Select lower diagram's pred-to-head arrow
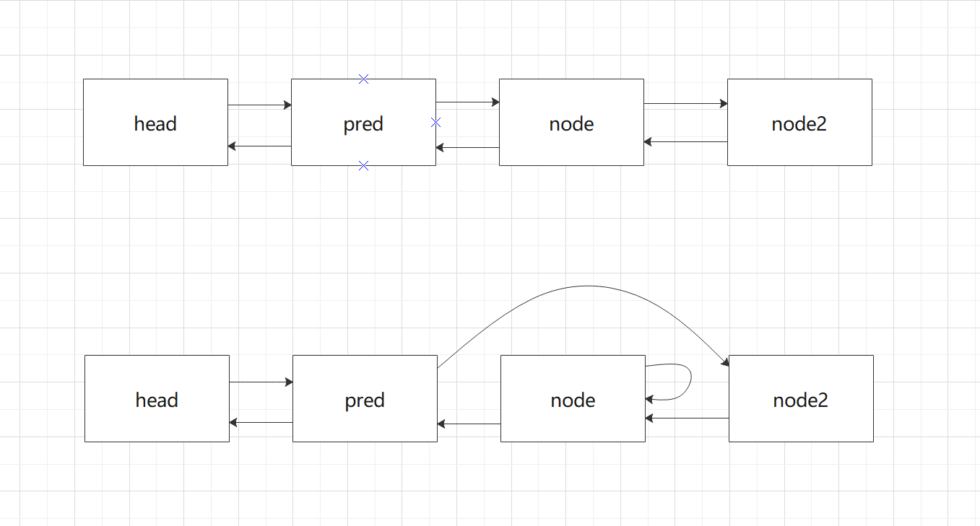Screen dimensions: 980x526 point(261,423)
